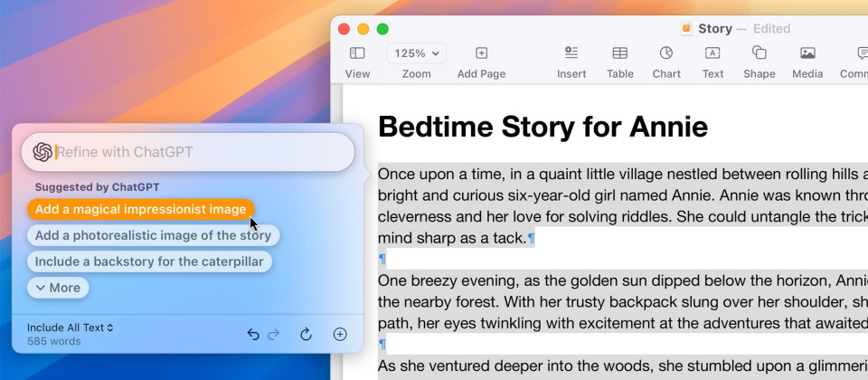This screenshot has width=868, height=380.
Task: Select Include a backstory for the caterpillar
Action: [149, 261]
